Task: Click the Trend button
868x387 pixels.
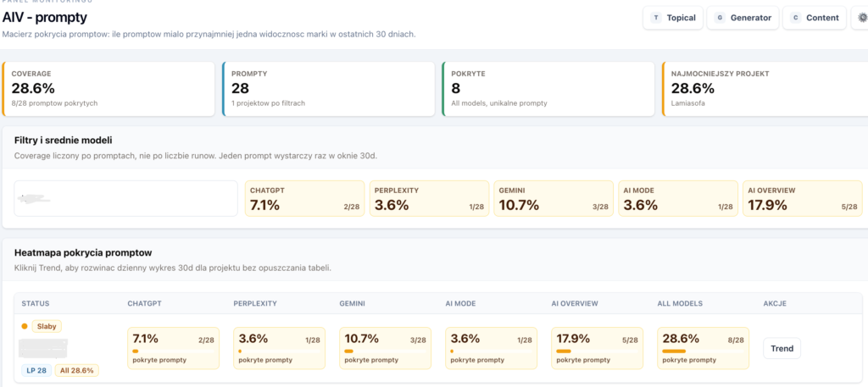Action: click(x=782, y=348)
